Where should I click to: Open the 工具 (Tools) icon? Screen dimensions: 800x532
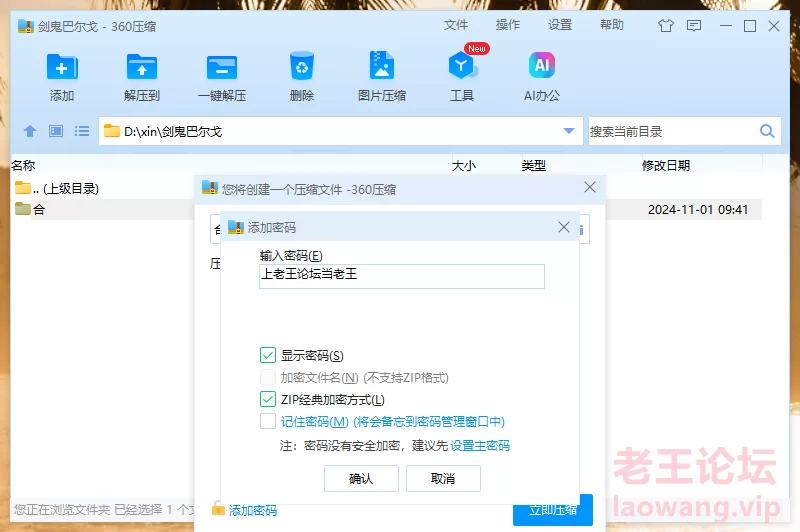click(x=462, y=68)
